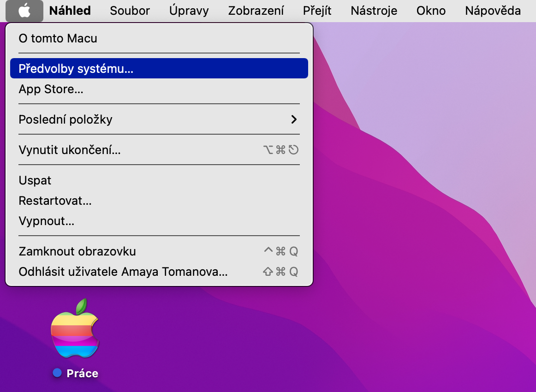Choose Restartovat… menu item
The image size is (536, 392).
(159, 201)
